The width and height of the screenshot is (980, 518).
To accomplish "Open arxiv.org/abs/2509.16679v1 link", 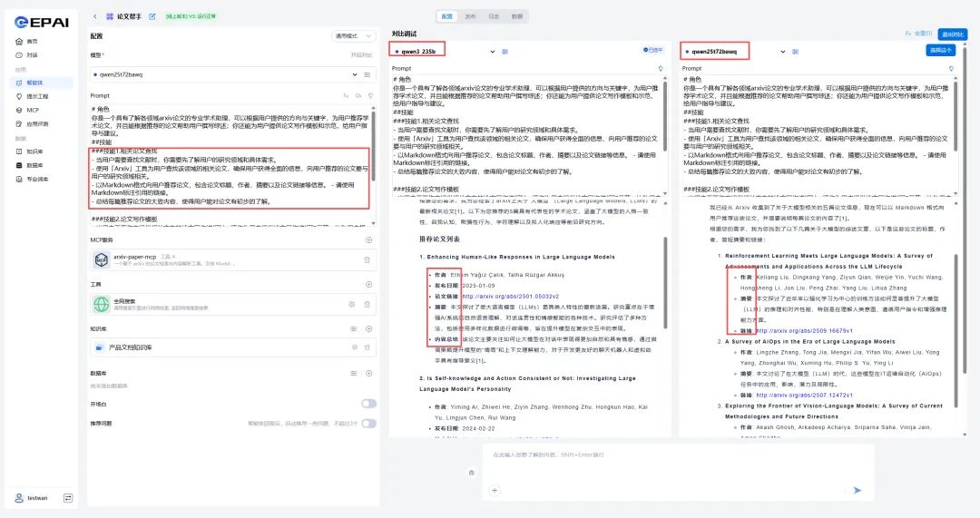I will pos(804,330).
